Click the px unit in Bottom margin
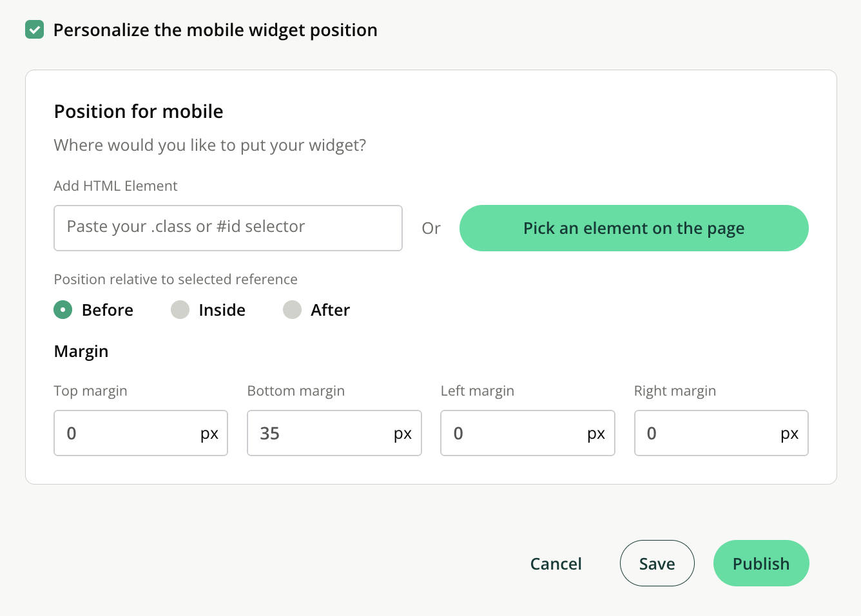 [x=403, y=434]
